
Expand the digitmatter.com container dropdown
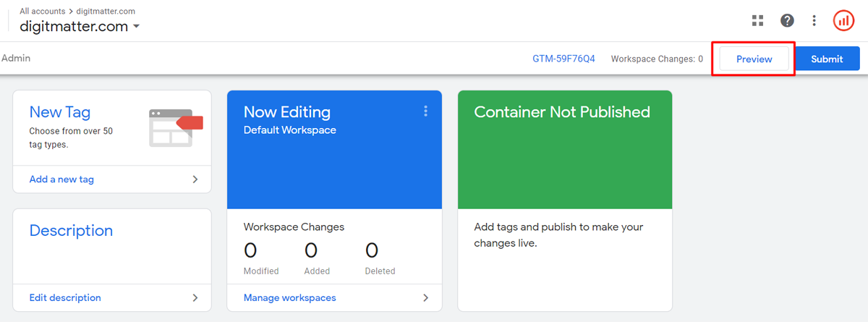(136, 27)
